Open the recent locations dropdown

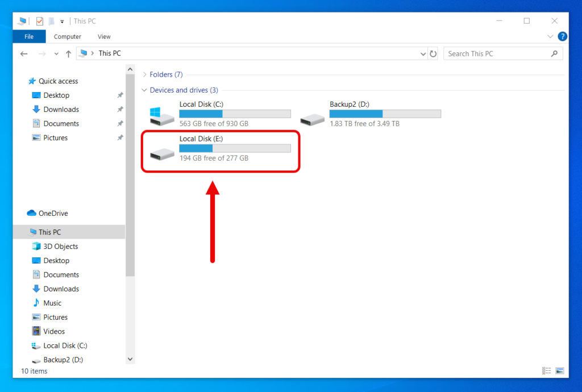point(56,54)
